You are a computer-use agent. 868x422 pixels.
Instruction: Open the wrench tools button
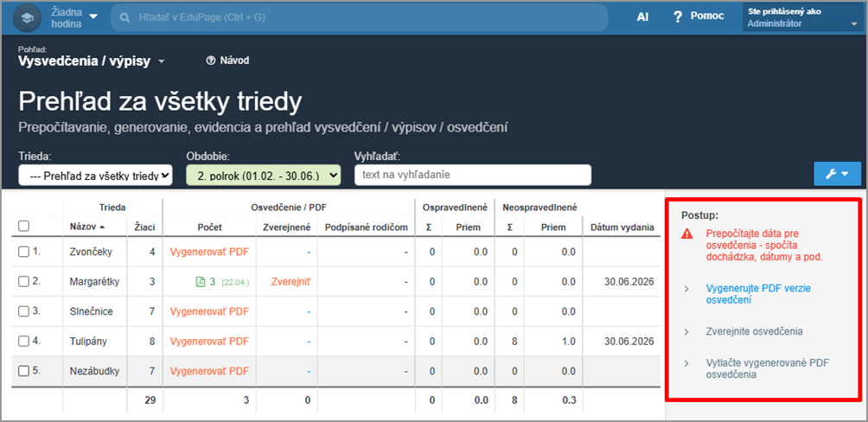pos(836,174)
